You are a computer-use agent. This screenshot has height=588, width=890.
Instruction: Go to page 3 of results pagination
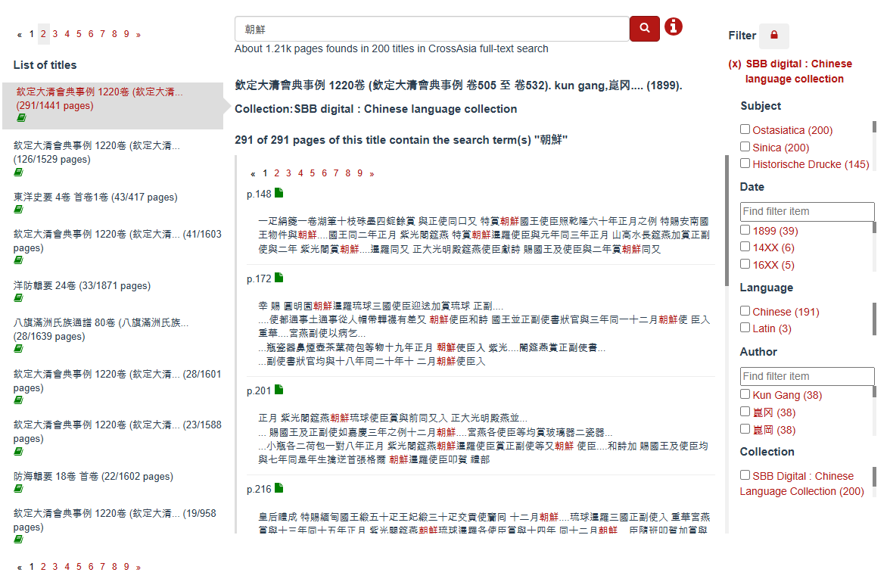pos(288,173)
